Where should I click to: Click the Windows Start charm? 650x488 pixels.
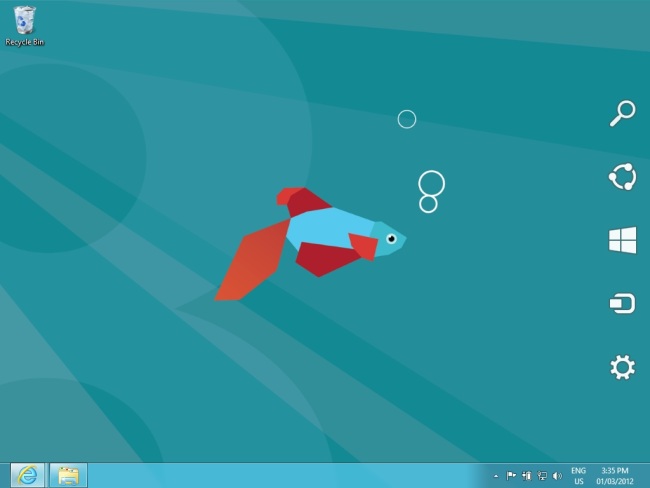(x=622, y=240)
